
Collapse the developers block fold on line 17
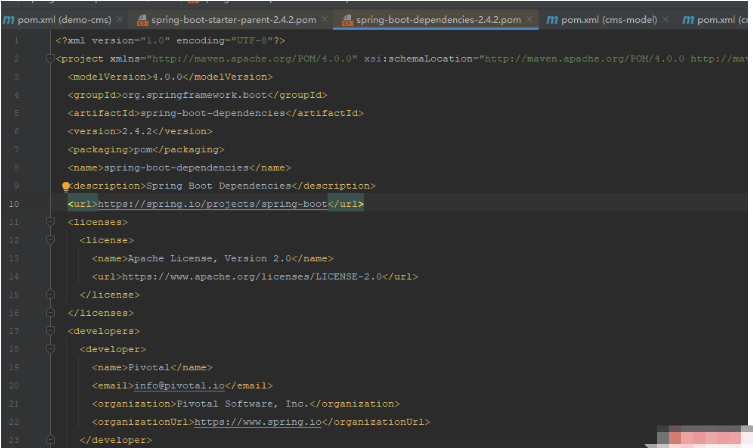[x=50, y=330]
